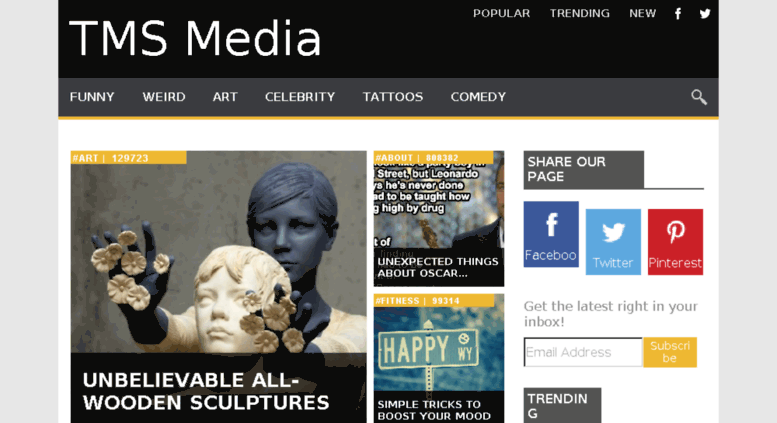
Task: Open Unexpected Things About Oscar article
Action: click(x=438, y=267)
